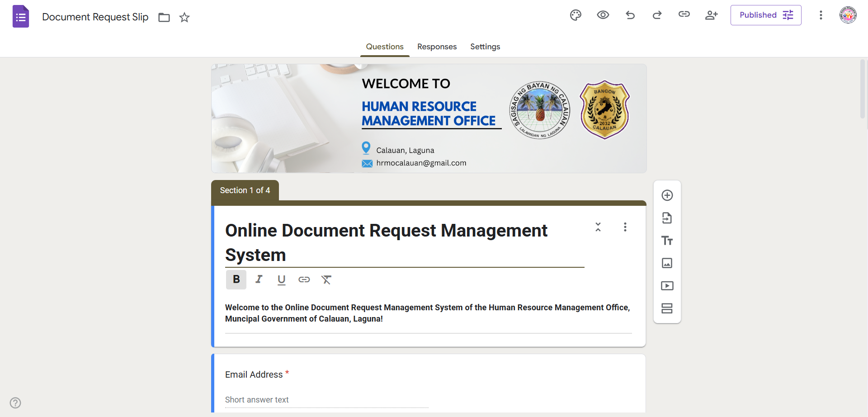This screenshot has height=417, width=868.
Task: Add title and description block
Action: [667, 241]
